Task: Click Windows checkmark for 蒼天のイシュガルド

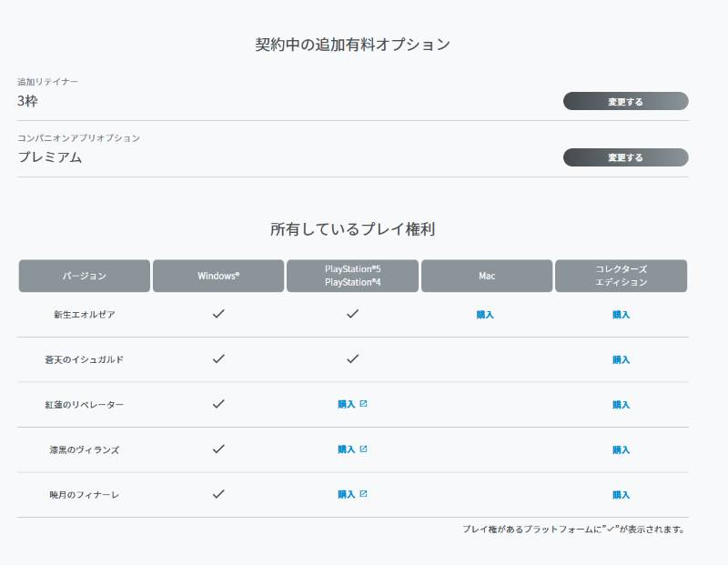Action: 218,358
